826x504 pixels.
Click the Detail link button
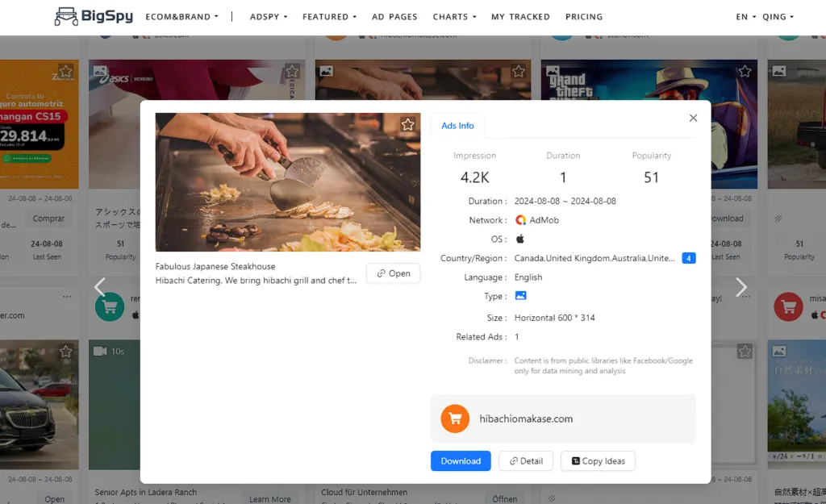(525, 461)
